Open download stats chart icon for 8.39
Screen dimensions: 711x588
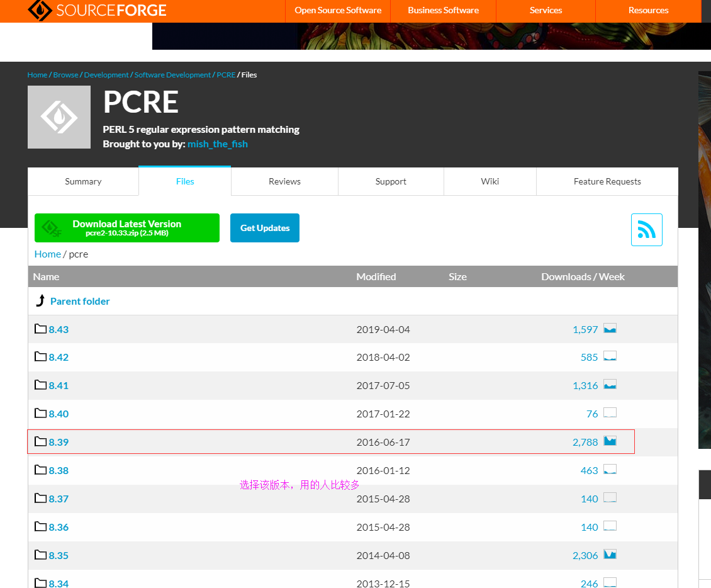coord(610,441)
